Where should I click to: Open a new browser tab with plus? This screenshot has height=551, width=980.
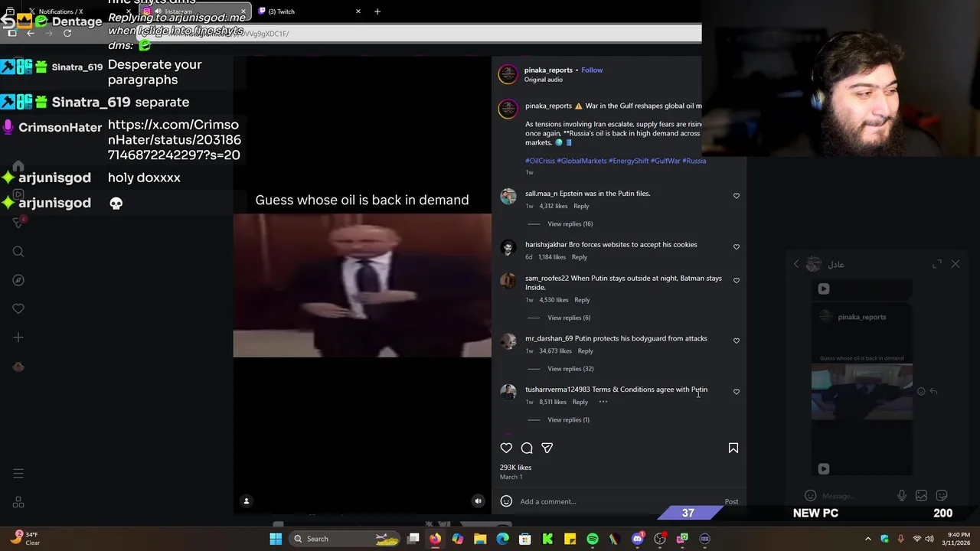(377, 11)
